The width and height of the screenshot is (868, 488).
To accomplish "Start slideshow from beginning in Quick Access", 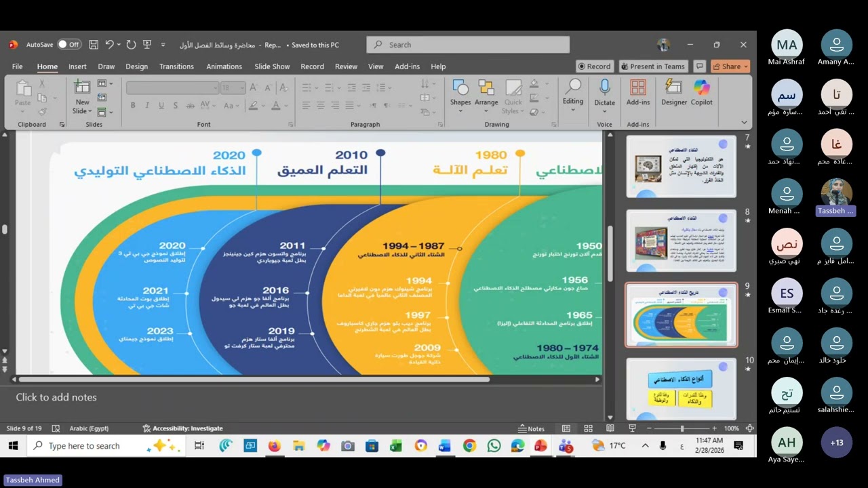I will tap(146, 45).
